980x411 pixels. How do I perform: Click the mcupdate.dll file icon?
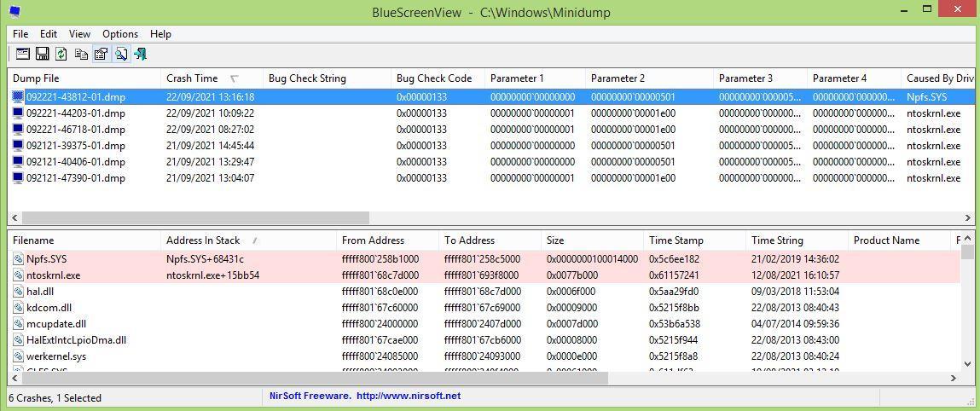coord(18,323)
